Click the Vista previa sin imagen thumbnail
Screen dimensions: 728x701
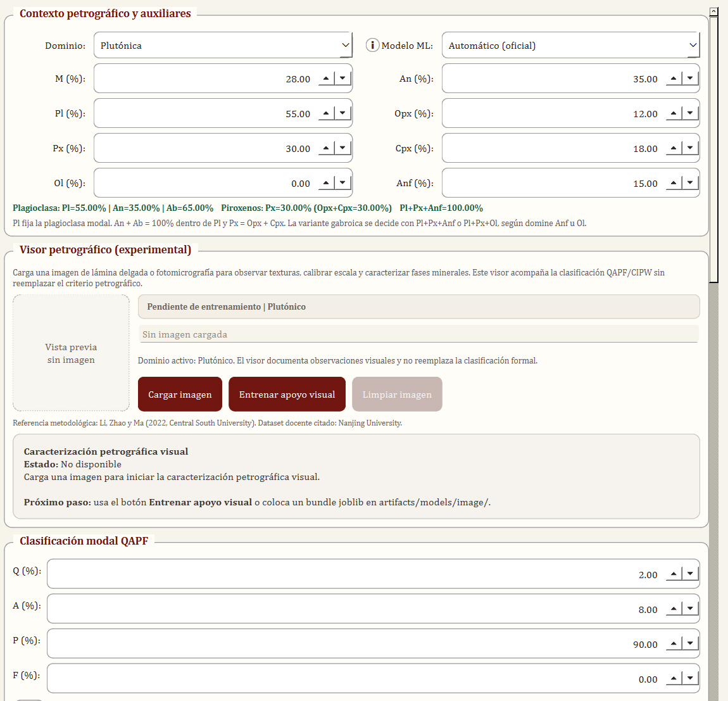pyautogui.click(x=71, y=353)
